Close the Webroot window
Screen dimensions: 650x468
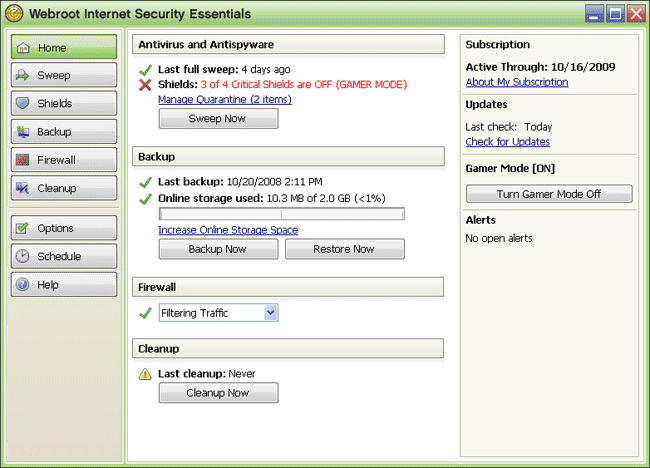[636, 14]
